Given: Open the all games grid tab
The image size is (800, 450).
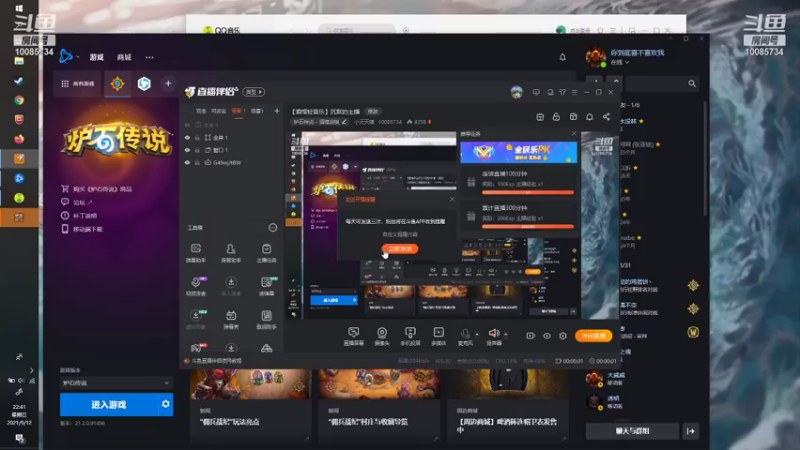Looking at the screenshot, I should (x=78, y=84).
